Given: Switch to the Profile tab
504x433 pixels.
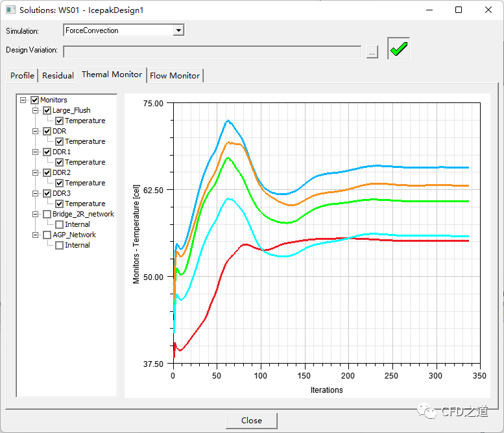Looking at the screenshot, I should [x=22, y=76].
